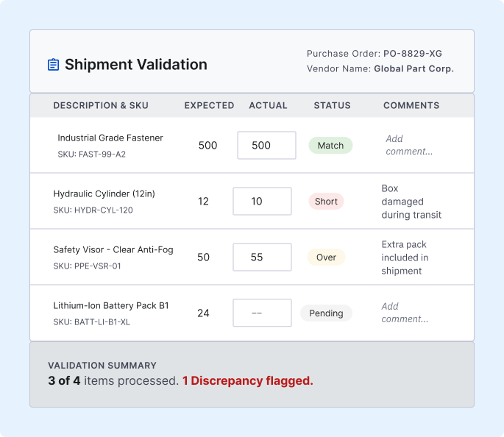Click the clipboard icon beside Shipment Validation
This screenshot has width=504, height=437.
[53, 65]
